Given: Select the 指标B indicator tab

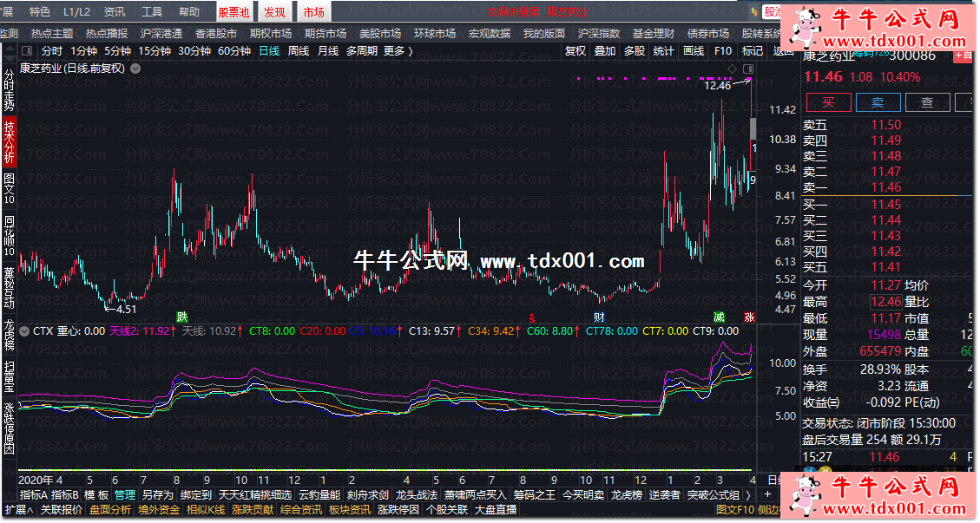Looking at the screenshot, I should tap(65, 495).
